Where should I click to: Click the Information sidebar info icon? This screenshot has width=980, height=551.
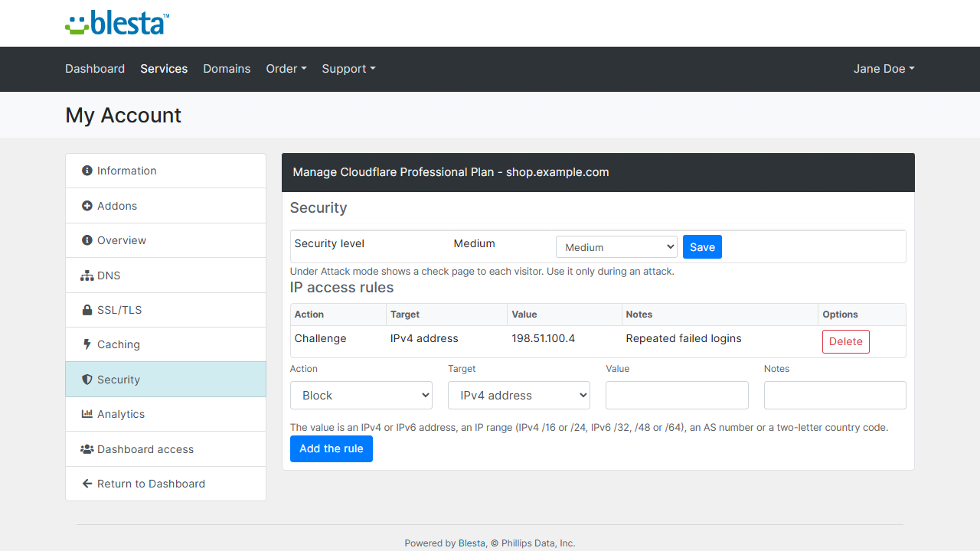(x=87, y=171)
